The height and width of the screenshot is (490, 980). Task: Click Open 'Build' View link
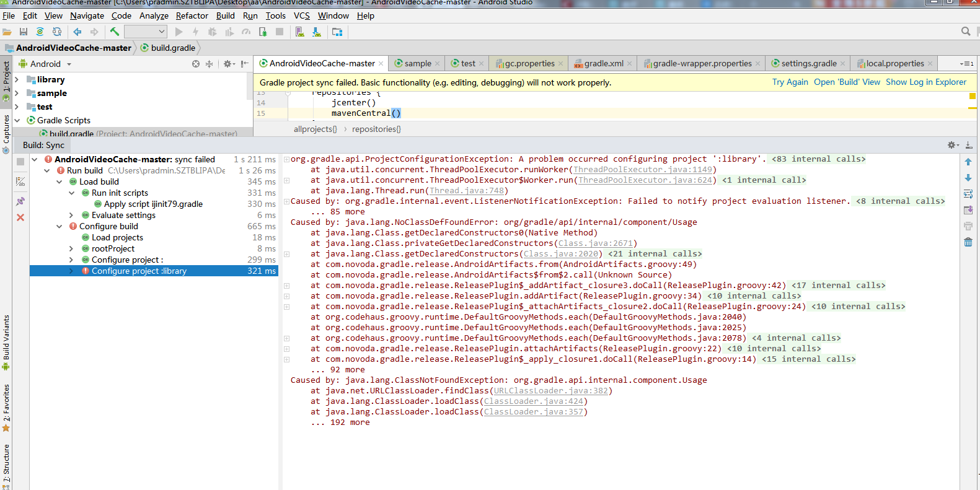[x=847, y=82]
